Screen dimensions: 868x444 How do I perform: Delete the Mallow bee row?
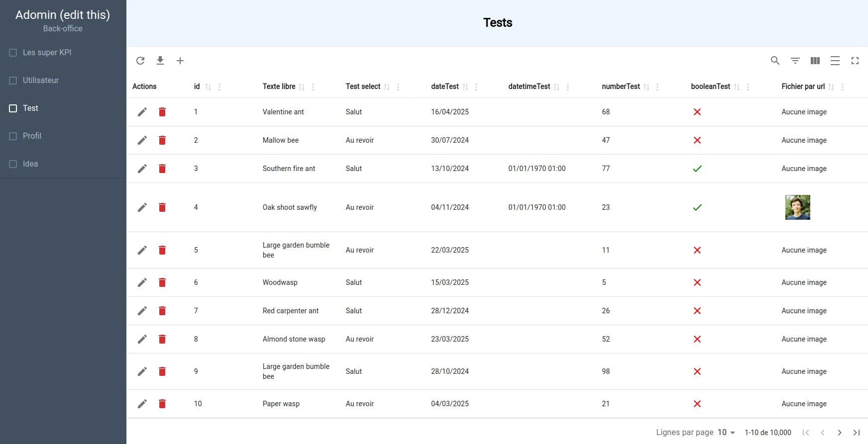point(162,140)
